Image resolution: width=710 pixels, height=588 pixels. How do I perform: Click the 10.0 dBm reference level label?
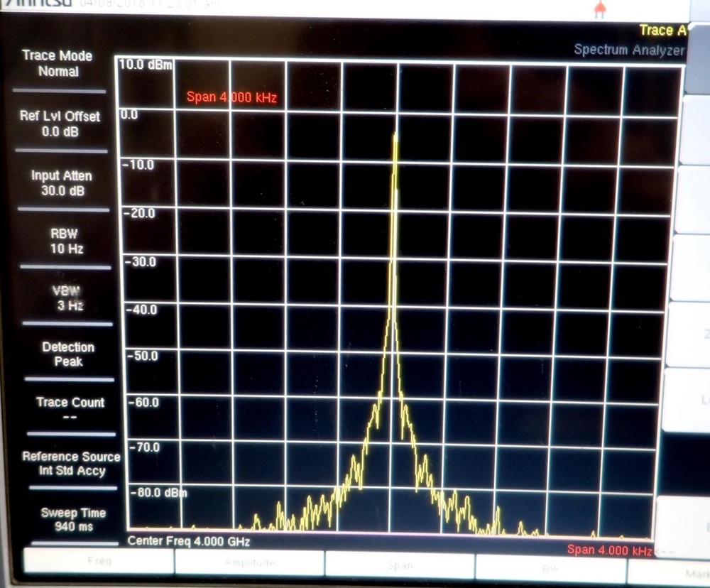tap(145, 66)
